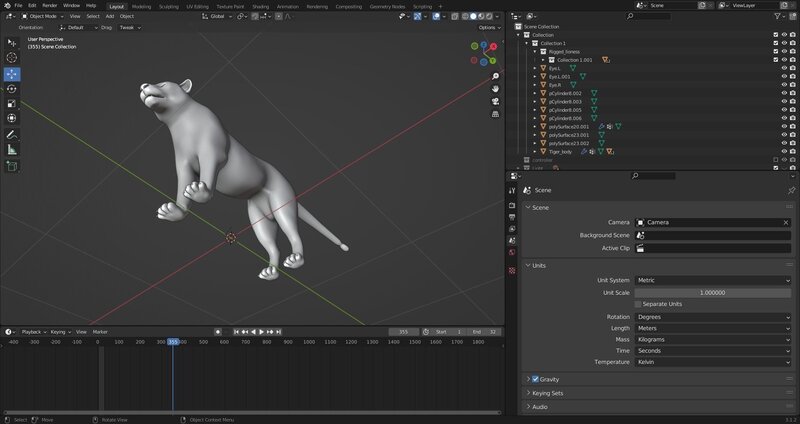The width and height of the screenshot is (800, 424).
Task: Check the Separate Units option
Action: click(637, 304)
